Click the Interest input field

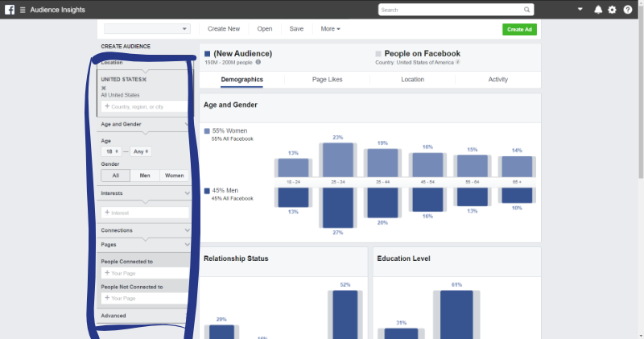pos(145,213)
